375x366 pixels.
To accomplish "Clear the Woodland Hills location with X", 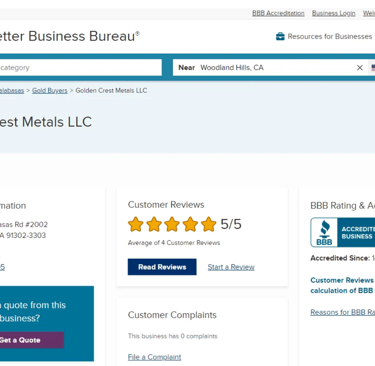I will point(360,68).
